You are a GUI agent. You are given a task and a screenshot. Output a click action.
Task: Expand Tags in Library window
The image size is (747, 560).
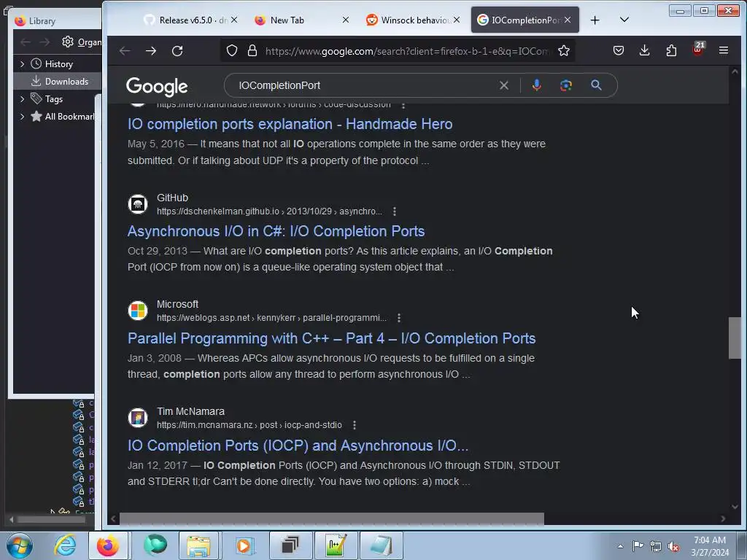tap(22, 99)
